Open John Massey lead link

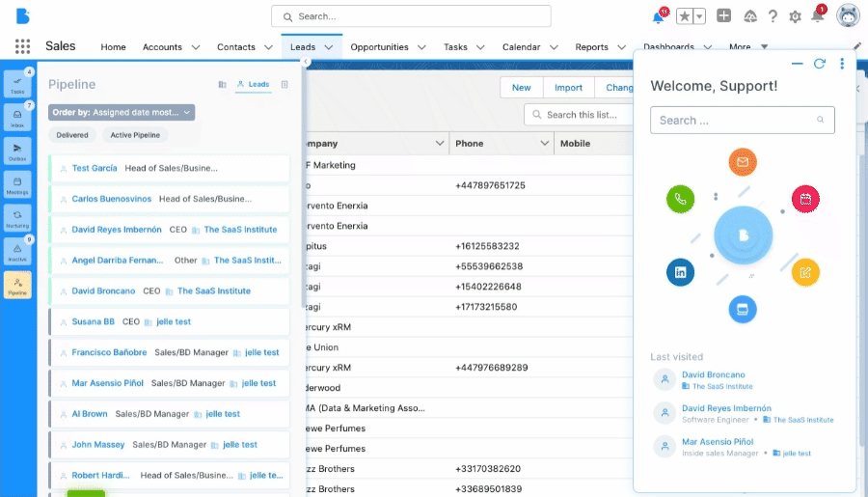98,445
